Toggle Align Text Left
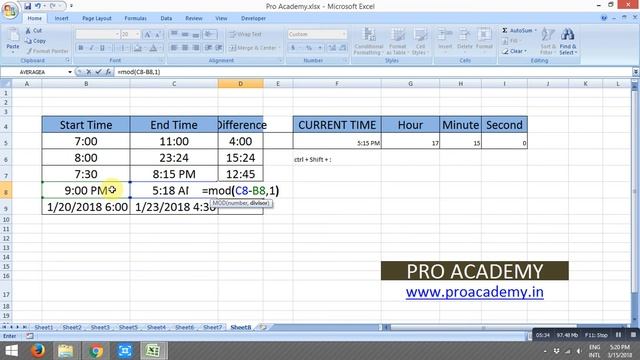640x360 pixels. pos(174,48)
